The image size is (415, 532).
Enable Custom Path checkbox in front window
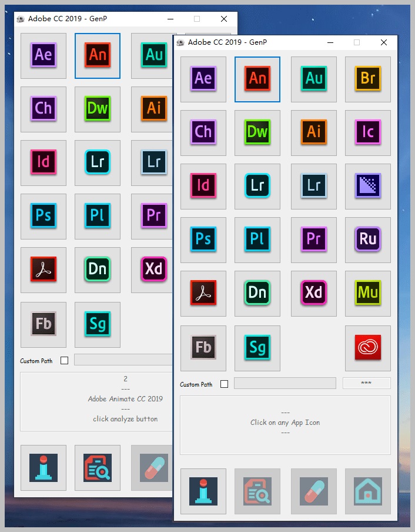225,384
